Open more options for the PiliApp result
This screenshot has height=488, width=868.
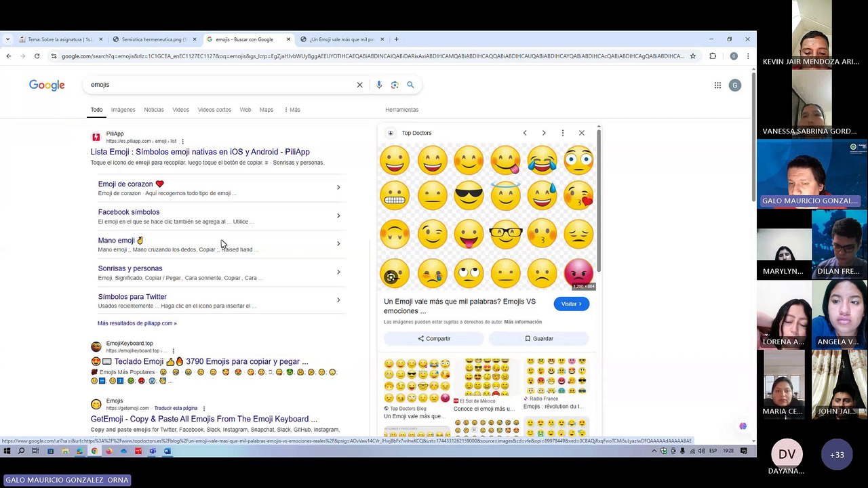pyautogui.click(x=182, y=141)
